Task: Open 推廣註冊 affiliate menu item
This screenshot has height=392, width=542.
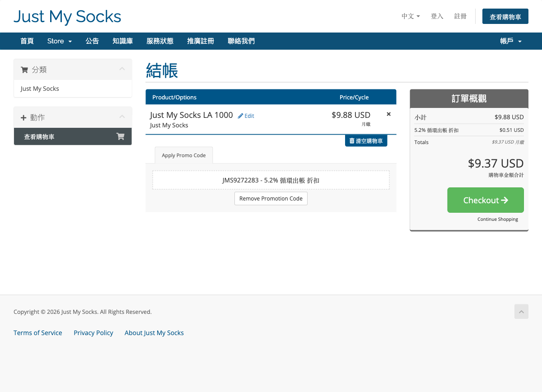Action: 201,41
